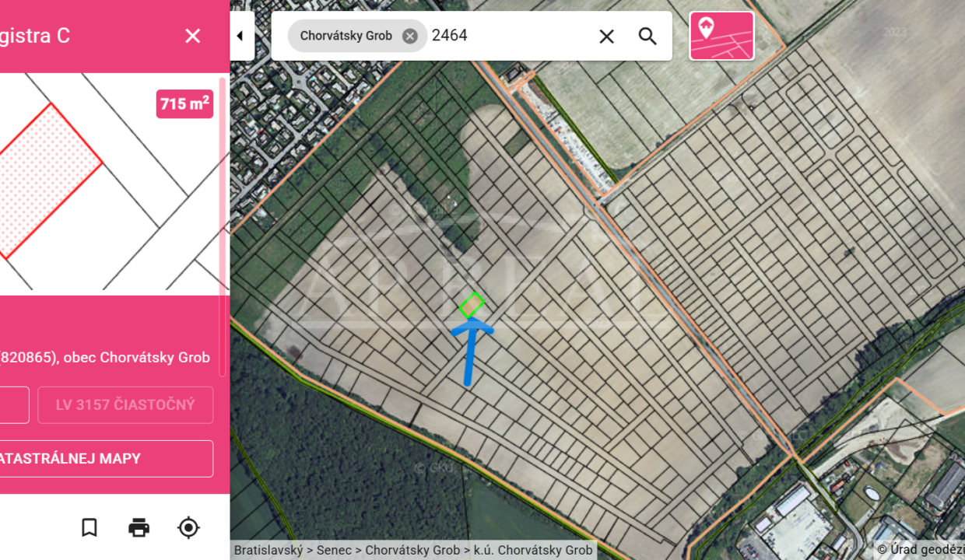Remove the Chorvátsky Grob search chip
Screen dimensions: 965x560
click(x=410, y=36)
